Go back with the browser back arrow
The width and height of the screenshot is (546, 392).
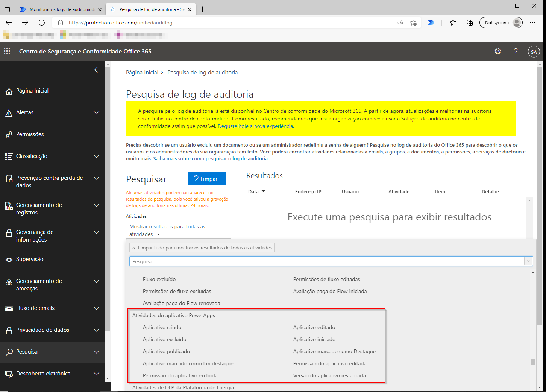pos(9,23)
